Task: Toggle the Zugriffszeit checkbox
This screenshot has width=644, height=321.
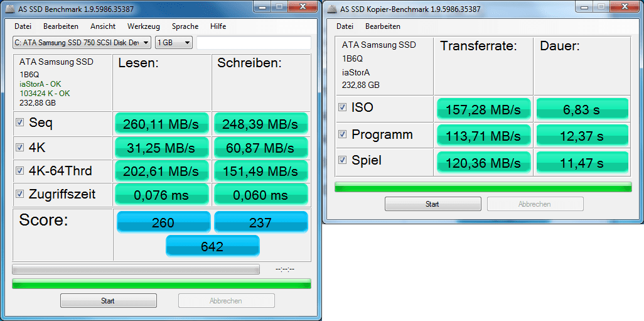Action: (x=19, y=193)
